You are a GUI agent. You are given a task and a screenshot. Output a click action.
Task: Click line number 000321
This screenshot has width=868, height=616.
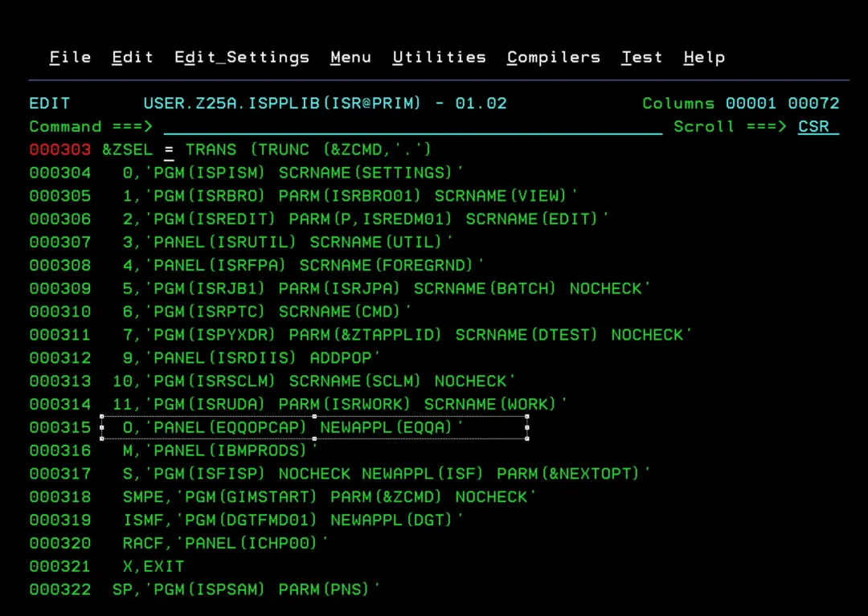coord(59,567)
